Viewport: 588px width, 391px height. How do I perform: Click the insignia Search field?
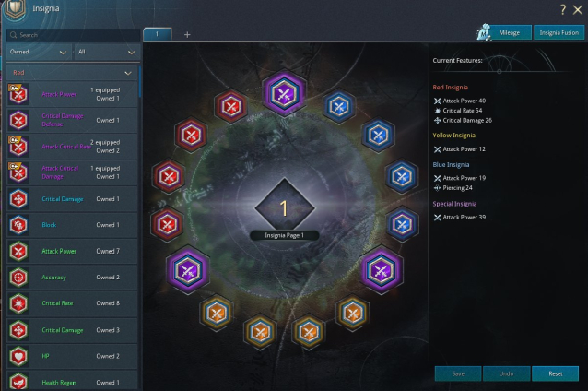pos(73,35)
